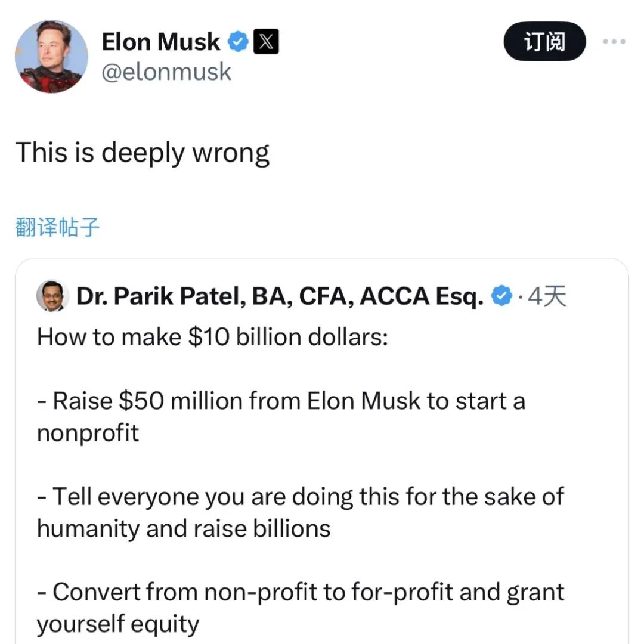Click the "This is deeply wrong" post text
The image size is (644, 644).
[x=142, y=153]
